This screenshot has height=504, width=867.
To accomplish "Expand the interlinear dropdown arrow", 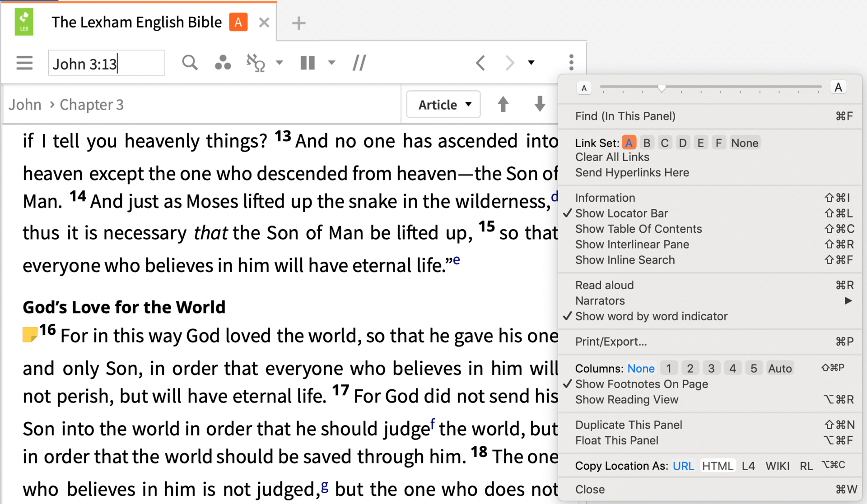I will coord(280,63).
